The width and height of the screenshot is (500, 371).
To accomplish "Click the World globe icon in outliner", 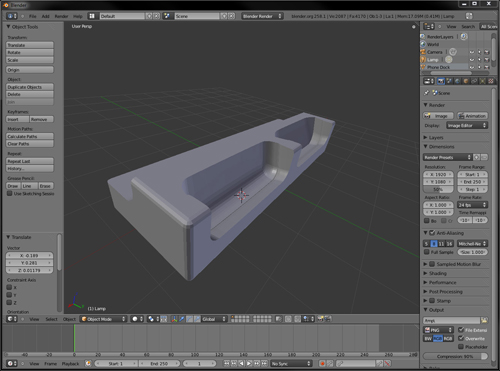I will pyautogui.click(x=423, y=44).
